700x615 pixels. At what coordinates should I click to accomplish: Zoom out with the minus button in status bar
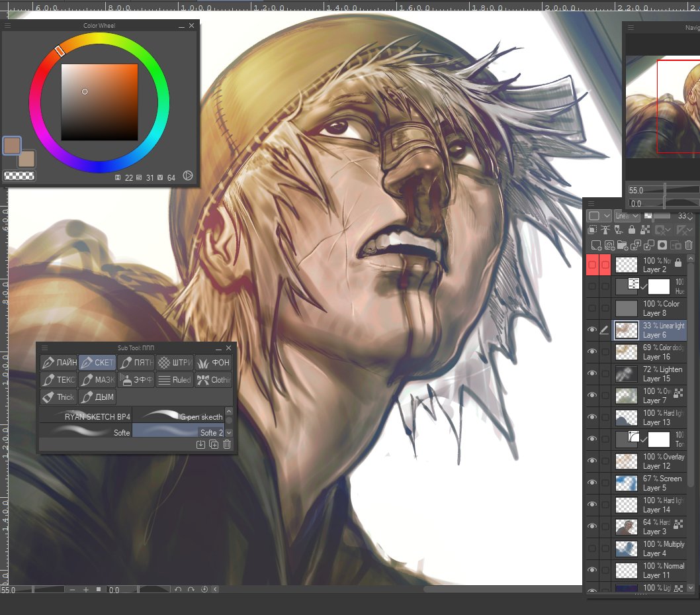(73, 590)
